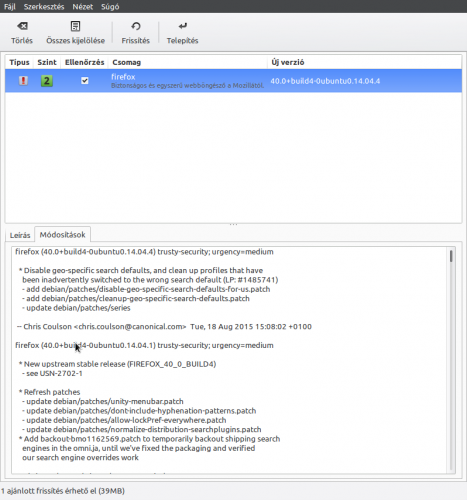Sort by the Új verzió column header

pos(364,62)
